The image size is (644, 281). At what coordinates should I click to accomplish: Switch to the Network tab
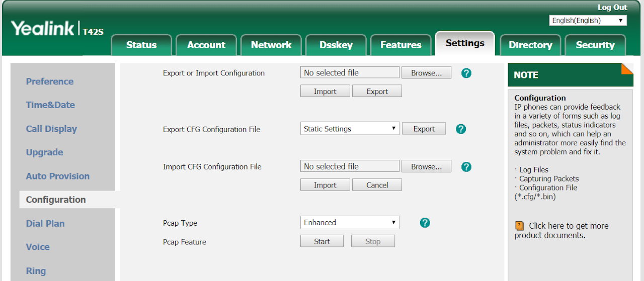[x=271, y=45]
